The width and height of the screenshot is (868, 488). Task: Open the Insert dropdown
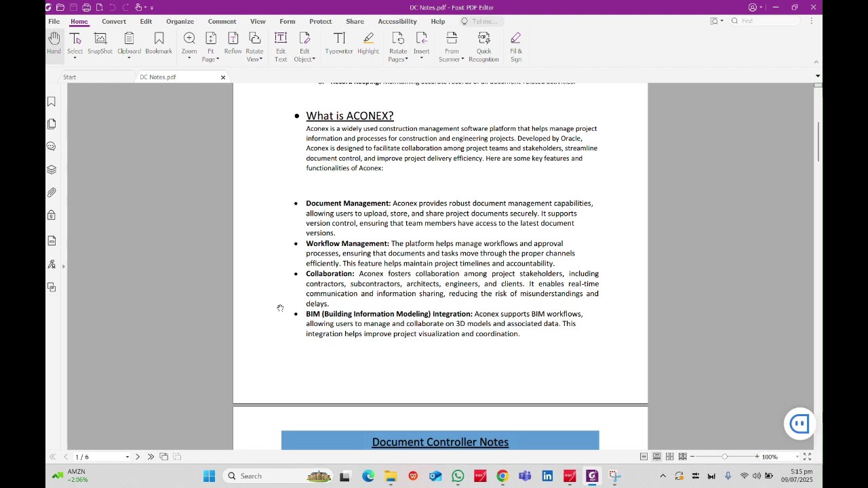pos(421,59)
